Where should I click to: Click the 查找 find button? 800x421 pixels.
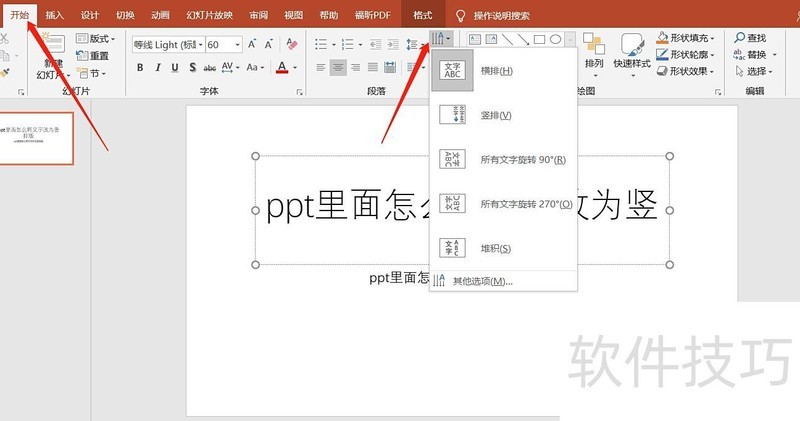[x=750, y=38]
